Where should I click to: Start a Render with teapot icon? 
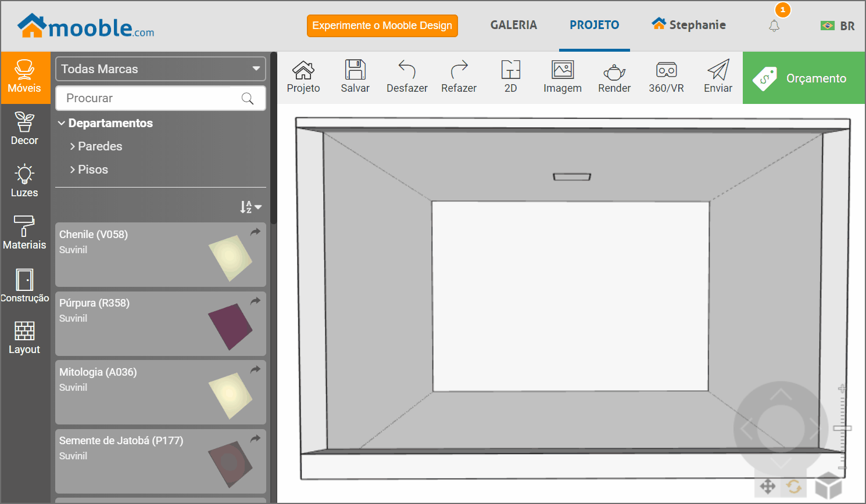click(x=614, y=77)
